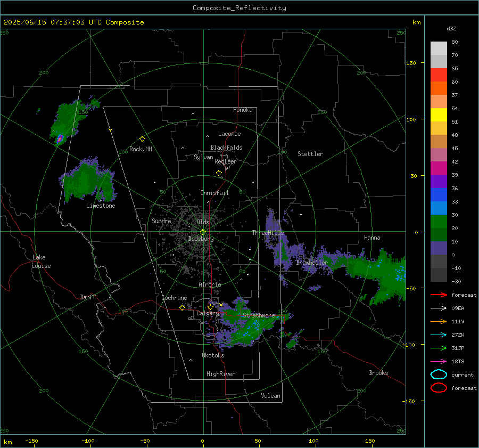Click the 36 dBZ purple color swatch
Screen dimensions: 479x448
coord(439,182)
